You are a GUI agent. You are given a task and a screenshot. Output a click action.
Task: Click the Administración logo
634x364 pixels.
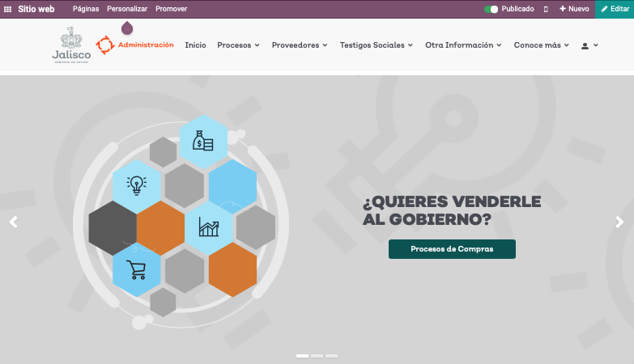click(134, 44)
